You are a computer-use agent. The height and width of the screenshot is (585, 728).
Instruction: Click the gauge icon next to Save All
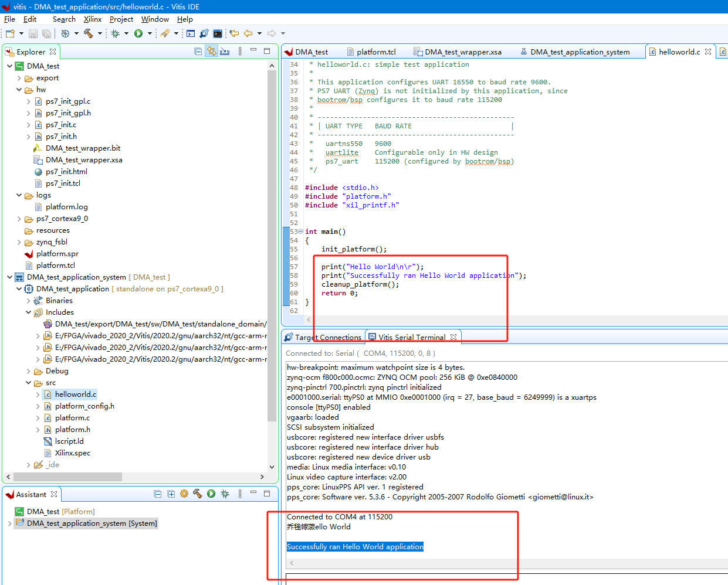pyautogui.click(x=65, y=33)
